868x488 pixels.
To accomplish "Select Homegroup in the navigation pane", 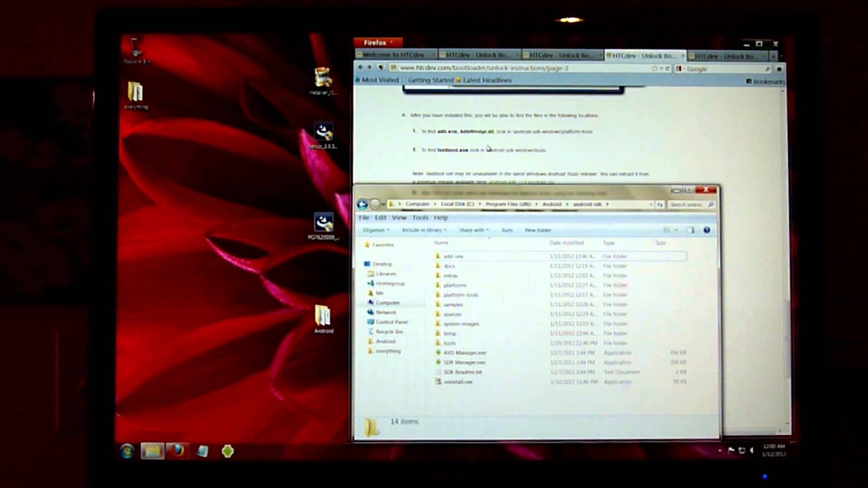I will point(385,283).
